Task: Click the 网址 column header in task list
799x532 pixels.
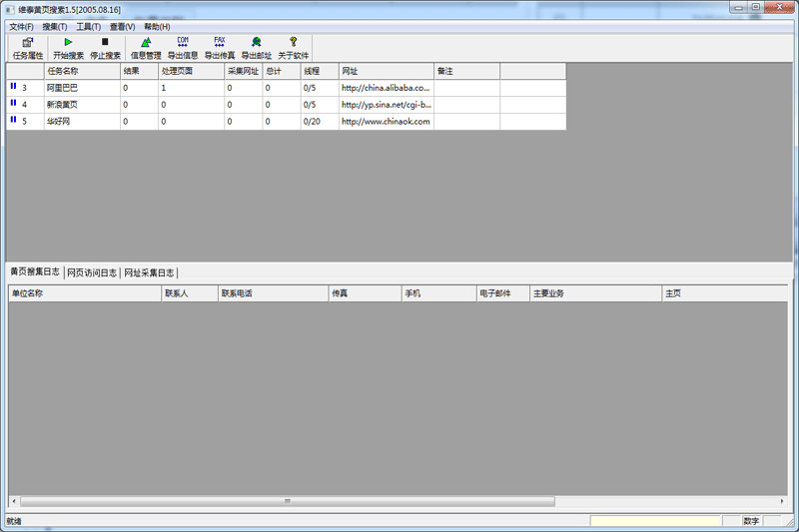Action: (x=387, y=71)
